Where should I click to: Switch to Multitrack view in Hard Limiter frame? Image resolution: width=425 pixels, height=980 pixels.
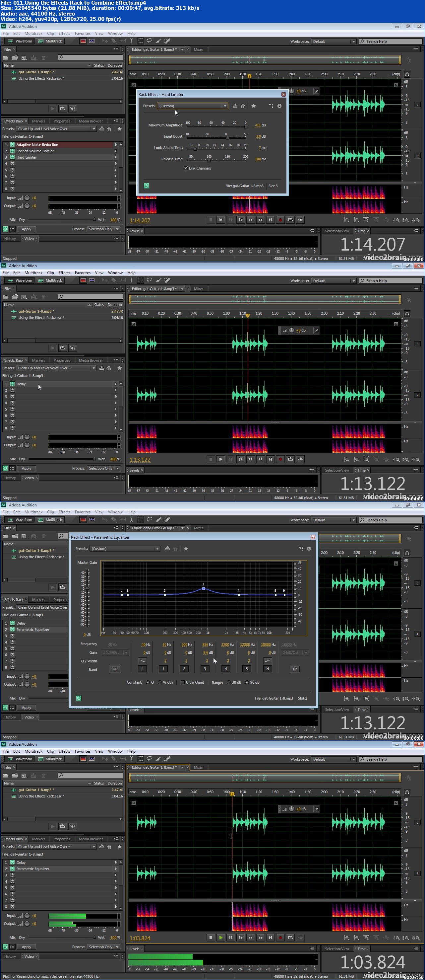tap(50, 41)
